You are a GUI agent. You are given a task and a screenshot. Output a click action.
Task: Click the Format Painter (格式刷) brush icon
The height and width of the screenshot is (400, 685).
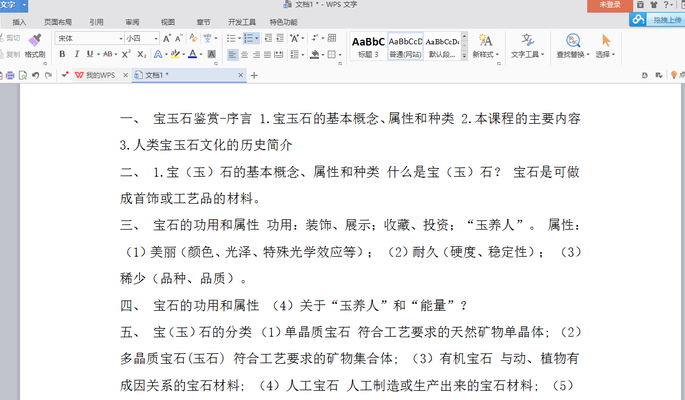tap(35, 40)
